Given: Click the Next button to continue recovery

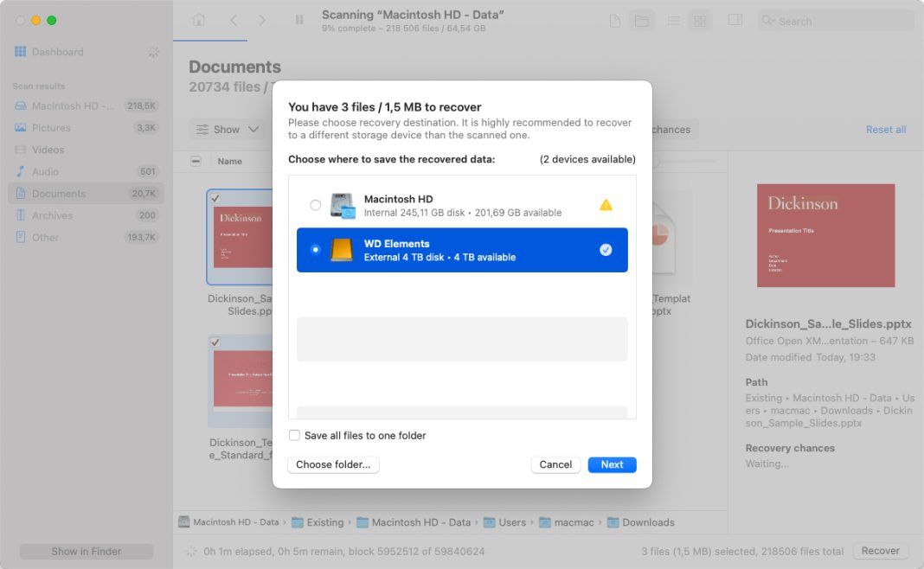Looking at the screenshot, I should coord(612,464).
